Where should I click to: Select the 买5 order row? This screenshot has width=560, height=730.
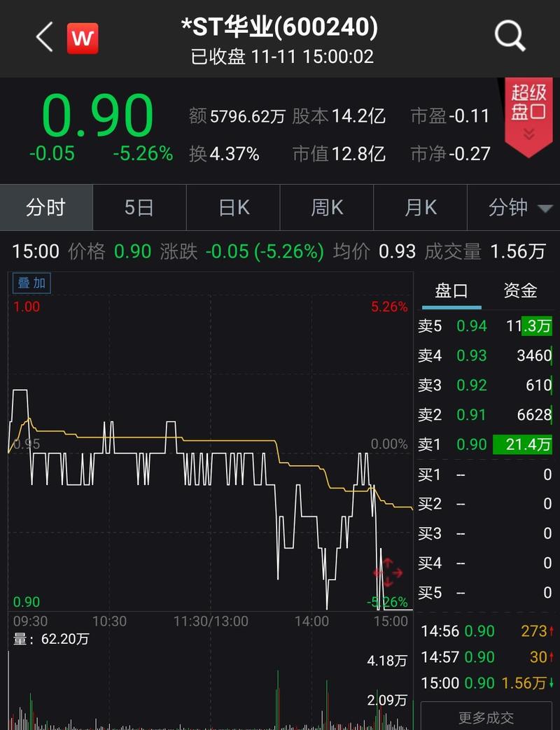point(484,593)
